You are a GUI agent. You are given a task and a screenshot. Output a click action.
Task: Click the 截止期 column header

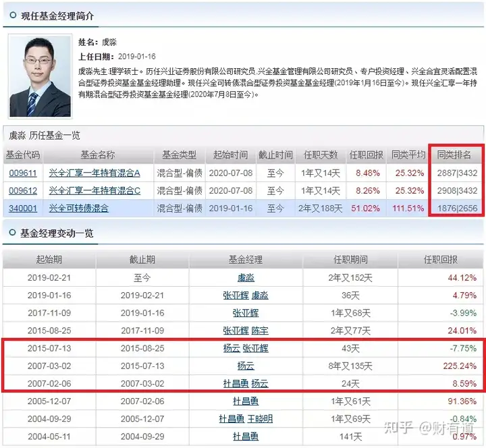point(142,259)
